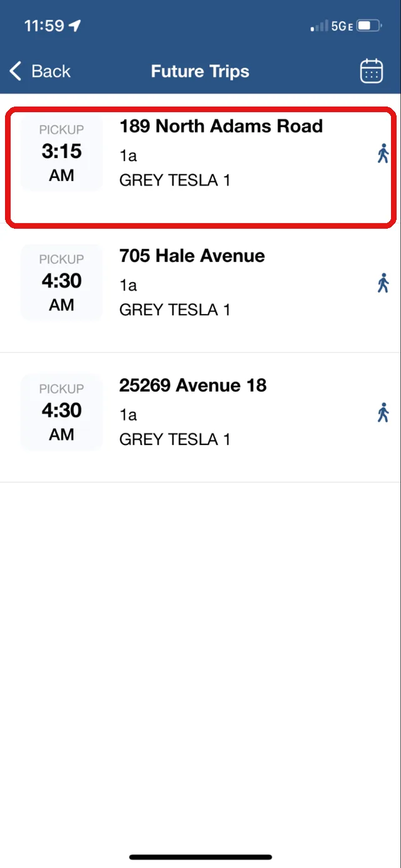Tap the back chevron arrow
Screen dimensions: 401x868
click(16, 71)
